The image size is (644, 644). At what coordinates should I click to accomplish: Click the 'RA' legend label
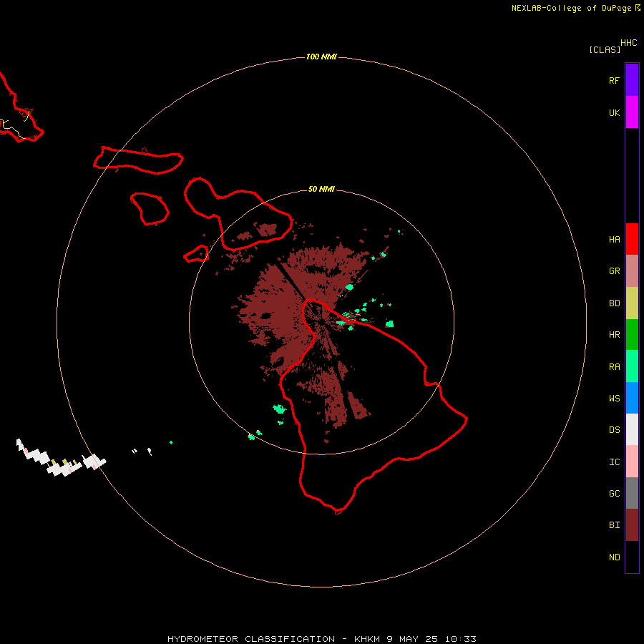click(x=614, y=367)
